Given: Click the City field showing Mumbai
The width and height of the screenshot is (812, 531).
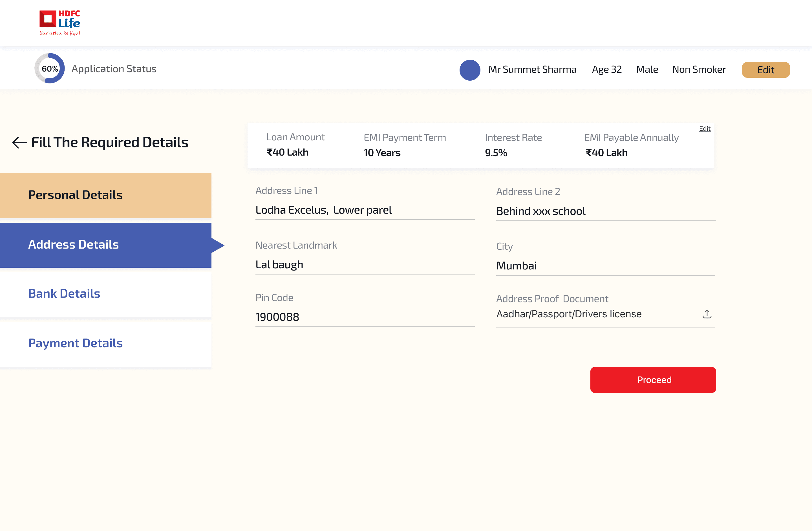Looking at the screenshot, I should pyautogui.click(x=606, y=266).
